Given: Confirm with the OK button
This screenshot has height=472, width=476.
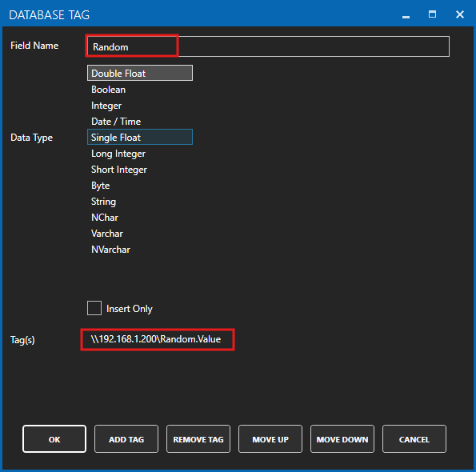Looking at the screenshot, I should (x=54, y=439).
